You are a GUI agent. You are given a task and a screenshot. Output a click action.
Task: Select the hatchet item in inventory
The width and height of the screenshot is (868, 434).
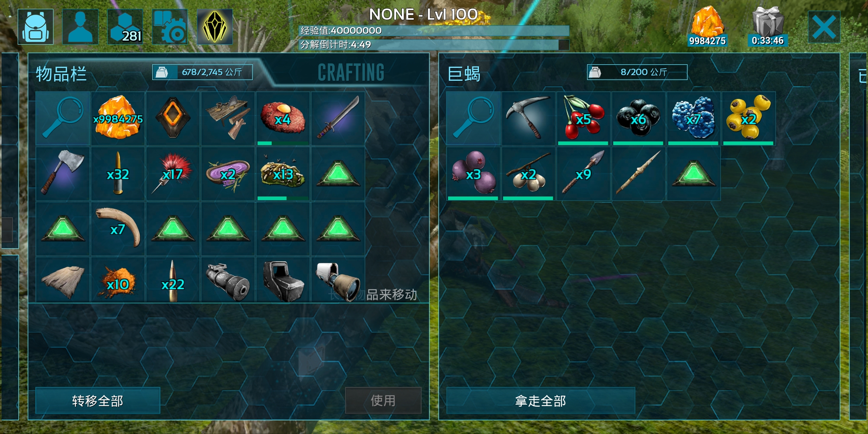click(x=63, y=173)
